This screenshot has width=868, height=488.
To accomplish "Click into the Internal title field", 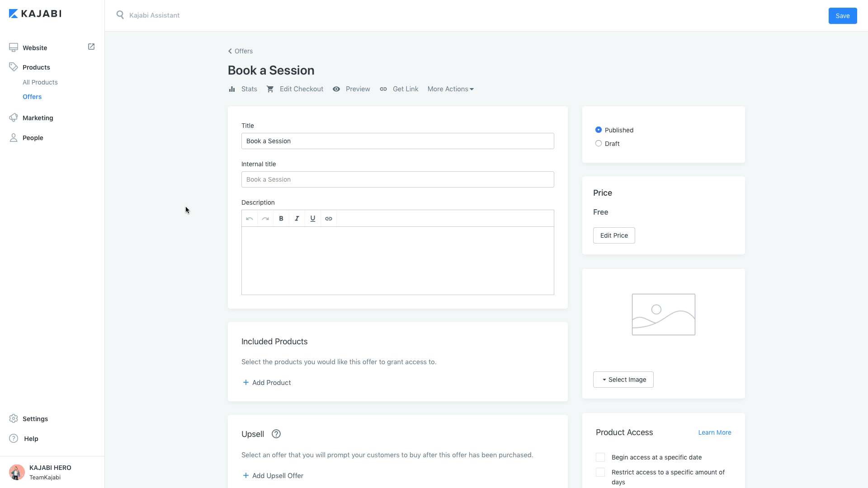I will tap(397, 179).
